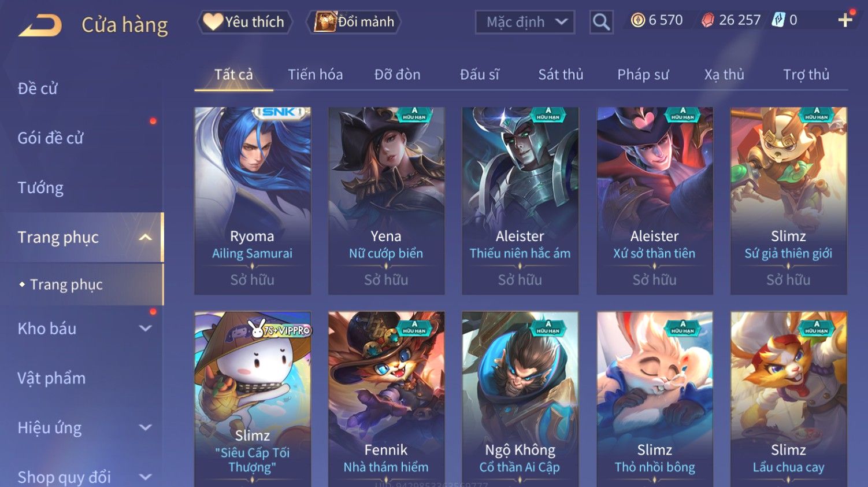Switch to the Sát thủ tab
This screenshot has width=868, height=487.
pyautogui.click(x=561, y=75)
